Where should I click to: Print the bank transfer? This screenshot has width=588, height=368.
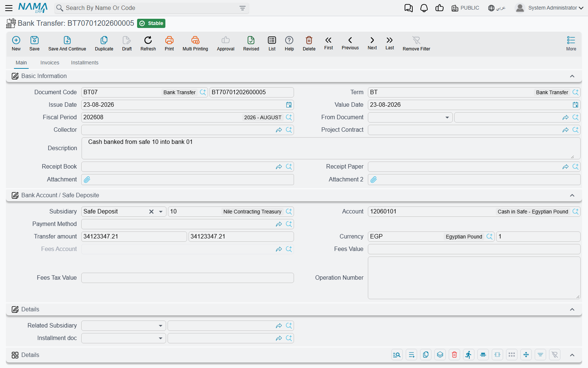[169, 43]
